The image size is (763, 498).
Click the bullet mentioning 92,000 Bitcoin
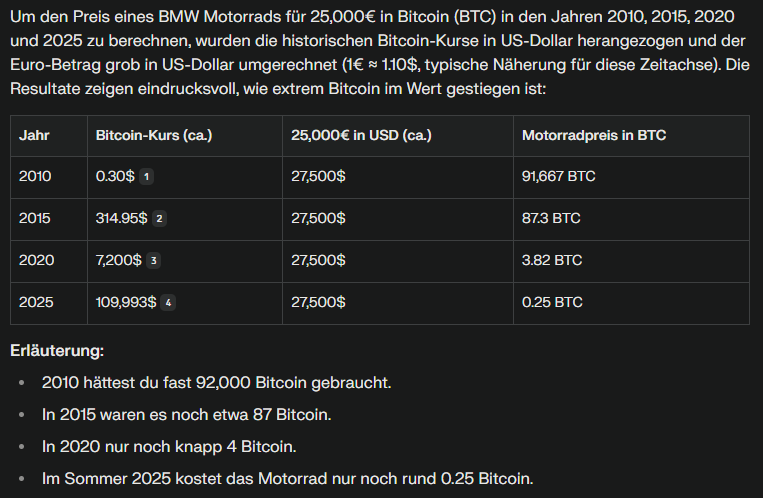(216, 383)
